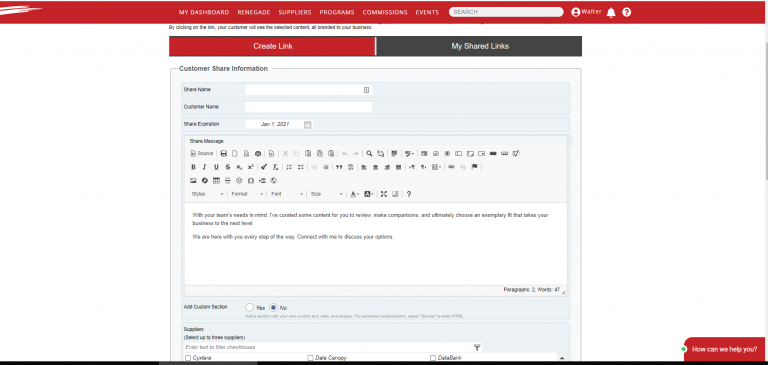Select Yes for Add Custom Section

(249, 307)
